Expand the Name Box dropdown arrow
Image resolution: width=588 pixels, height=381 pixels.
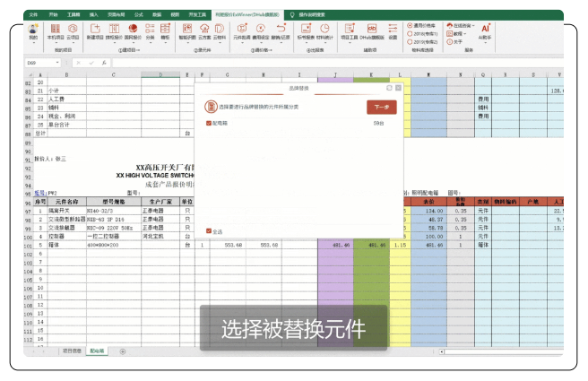coord(57,63)
